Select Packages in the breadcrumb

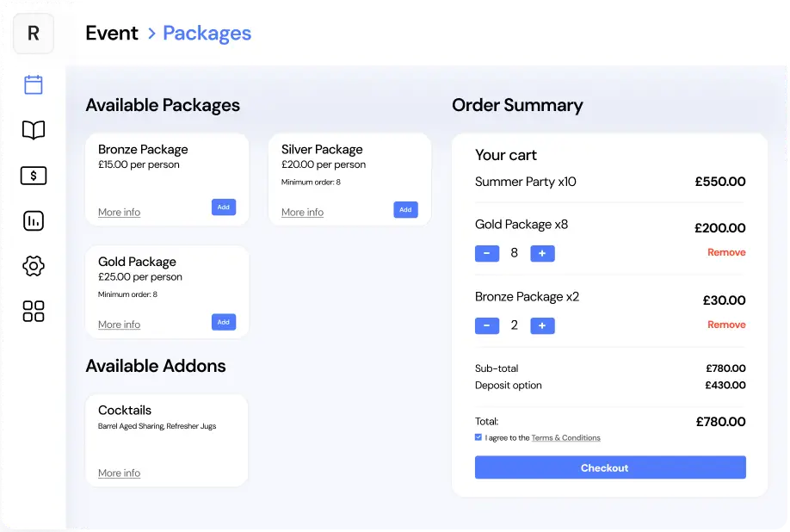click(207, 34)
